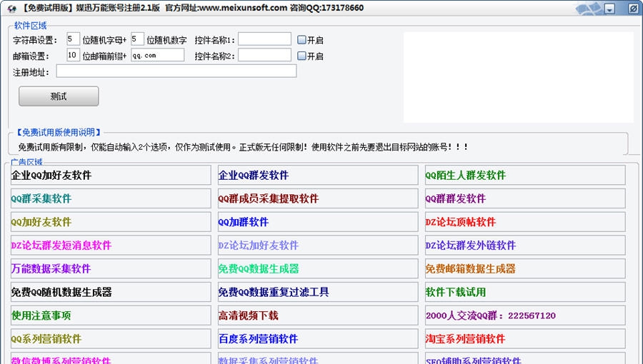The height and width of the screenshot is (364, 643).
Task: Focus the random letter count field
Action: (x=73, y=39)
